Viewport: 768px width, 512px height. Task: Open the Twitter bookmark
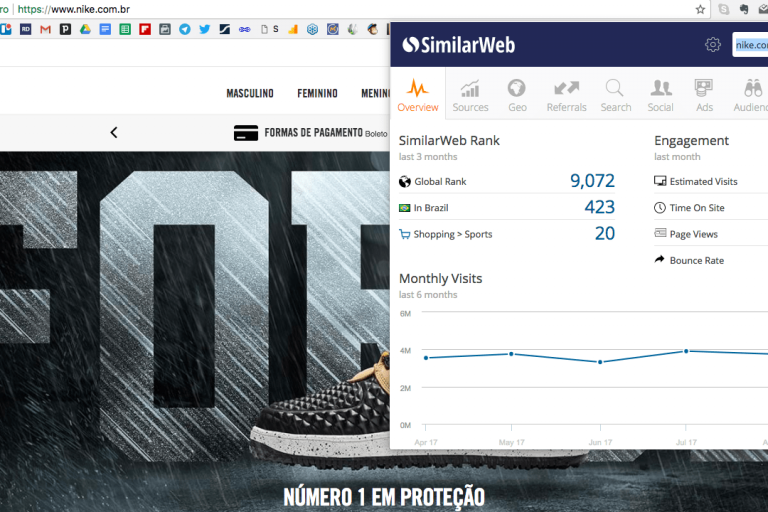click(x=205, y=29)
